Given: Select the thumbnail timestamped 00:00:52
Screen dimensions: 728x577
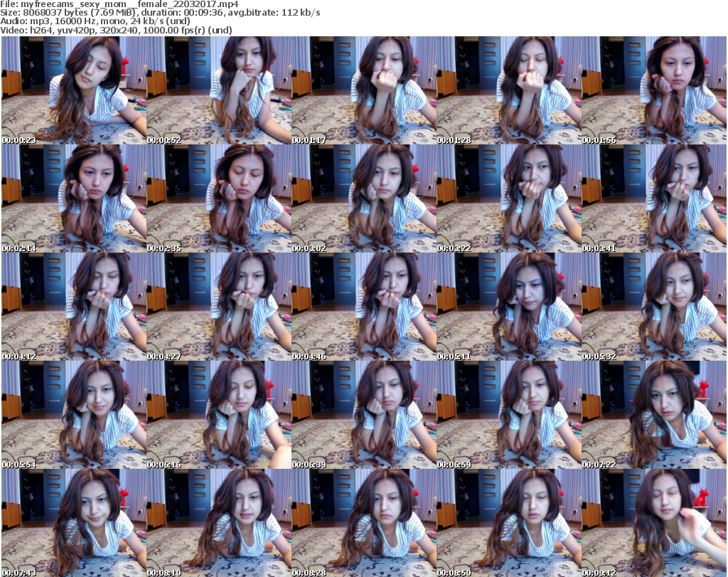Looking at the screenshot, I should click(x=219, y=90).
